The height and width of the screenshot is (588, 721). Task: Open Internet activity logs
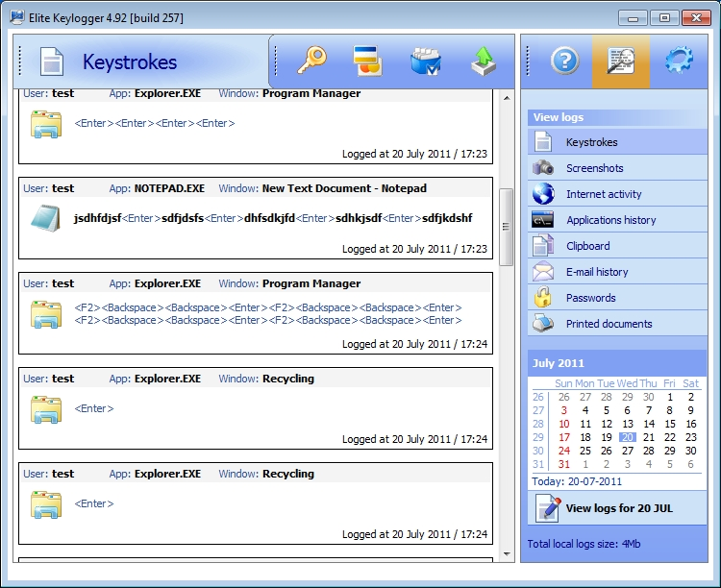[603, 194]
